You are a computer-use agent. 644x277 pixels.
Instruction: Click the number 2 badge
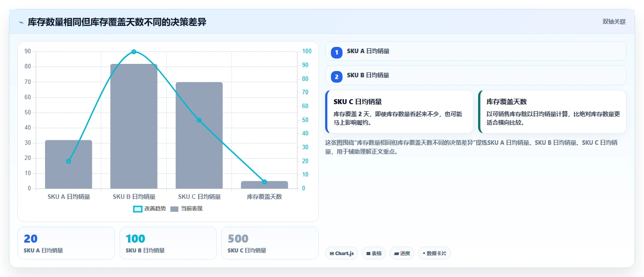[337, 77]
